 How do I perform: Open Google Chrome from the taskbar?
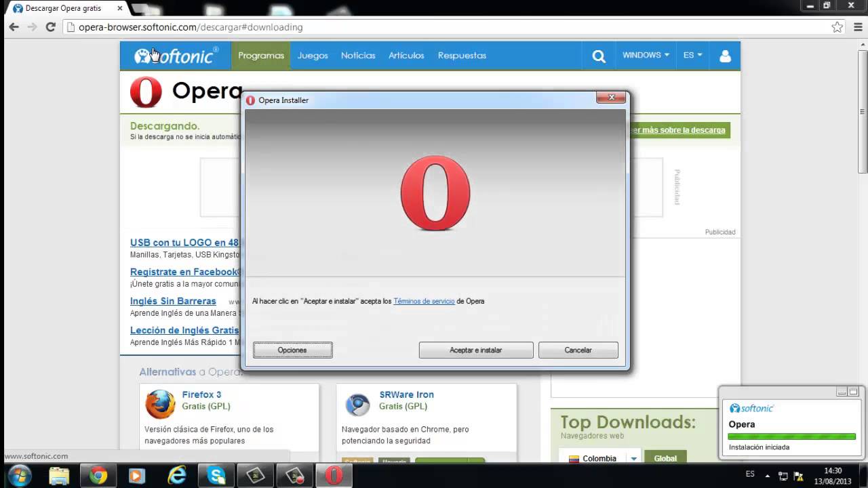pos(99,474)
